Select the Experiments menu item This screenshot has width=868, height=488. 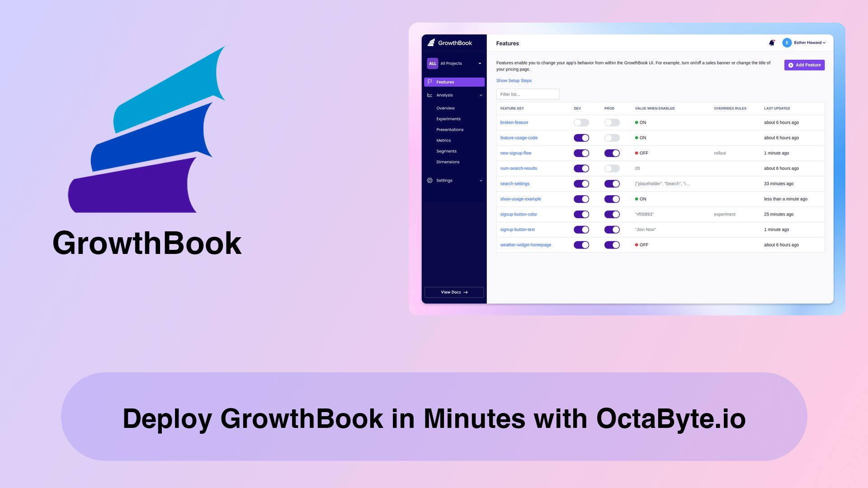[448, 118]
